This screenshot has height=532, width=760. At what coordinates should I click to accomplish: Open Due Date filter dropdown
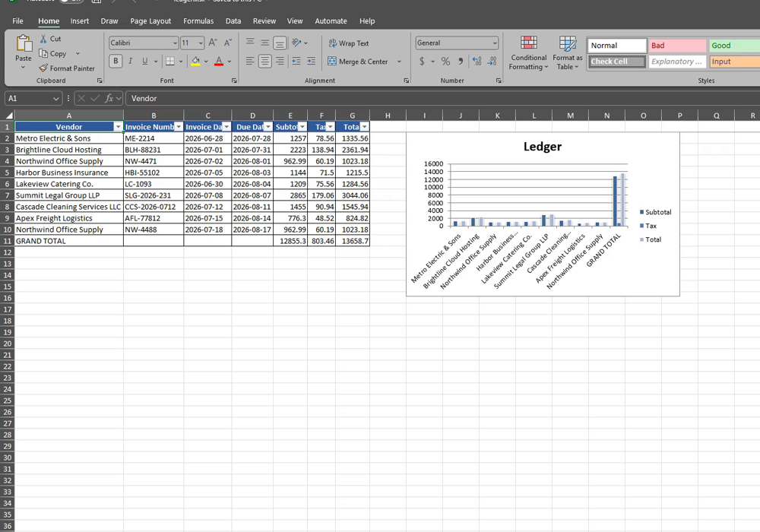click(x=268, y=127)
